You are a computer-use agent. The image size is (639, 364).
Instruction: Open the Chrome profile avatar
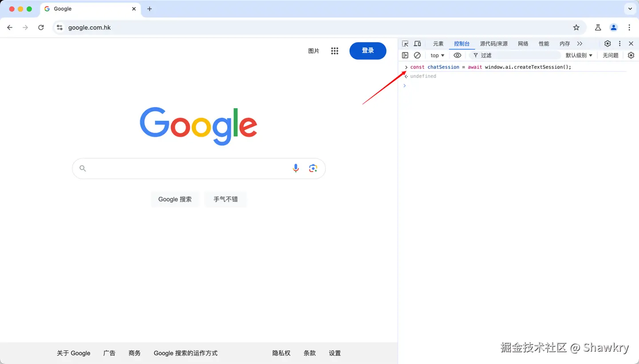point(614,27)
